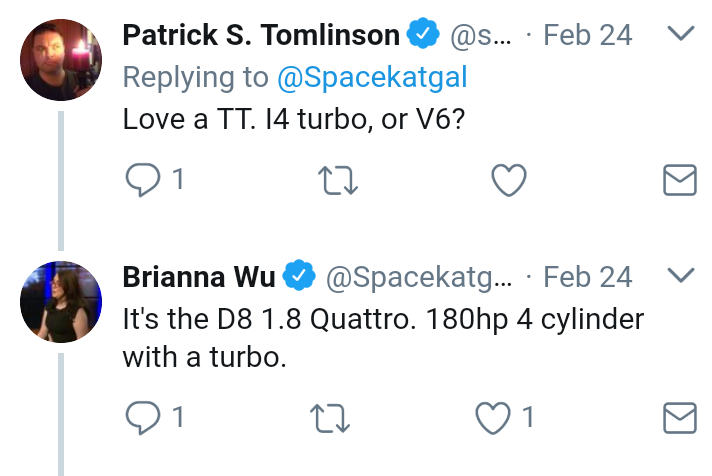
Task: Open the Feb 24 timestamp on Brianna's tweet
Action: pos(588,277)
